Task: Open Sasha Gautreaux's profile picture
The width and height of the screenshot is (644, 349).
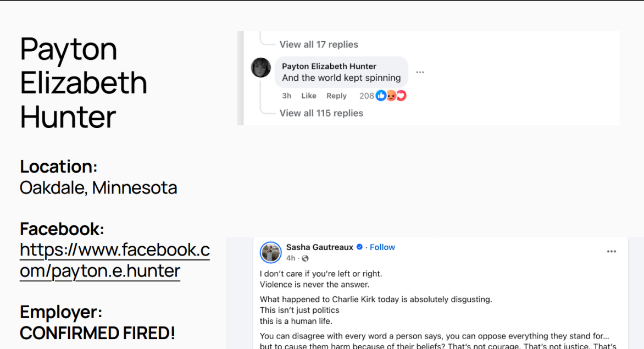Action: pos(271,252)
